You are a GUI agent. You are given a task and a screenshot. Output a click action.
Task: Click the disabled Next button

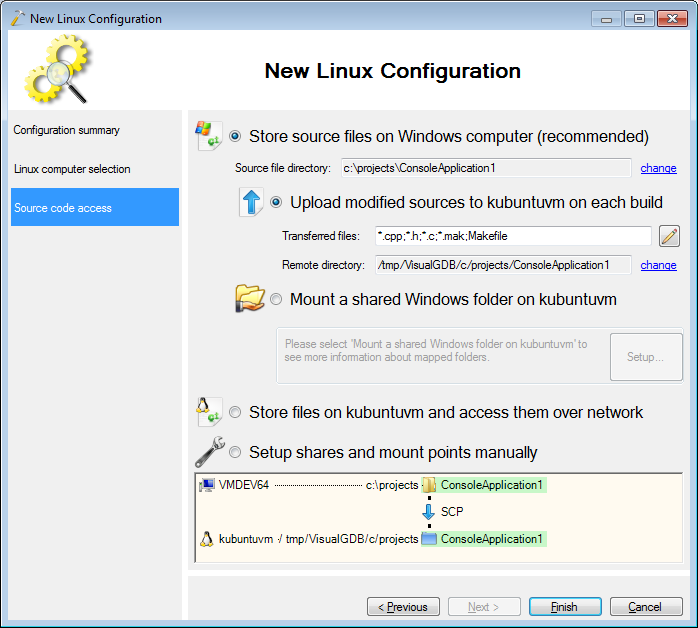pos(484,607)
